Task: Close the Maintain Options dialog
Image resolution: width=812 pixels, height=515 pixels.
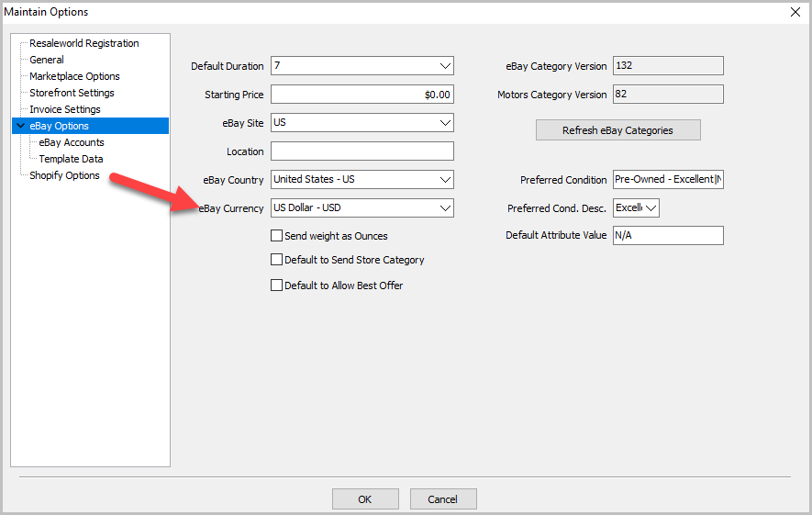Action: coord(795,12)
